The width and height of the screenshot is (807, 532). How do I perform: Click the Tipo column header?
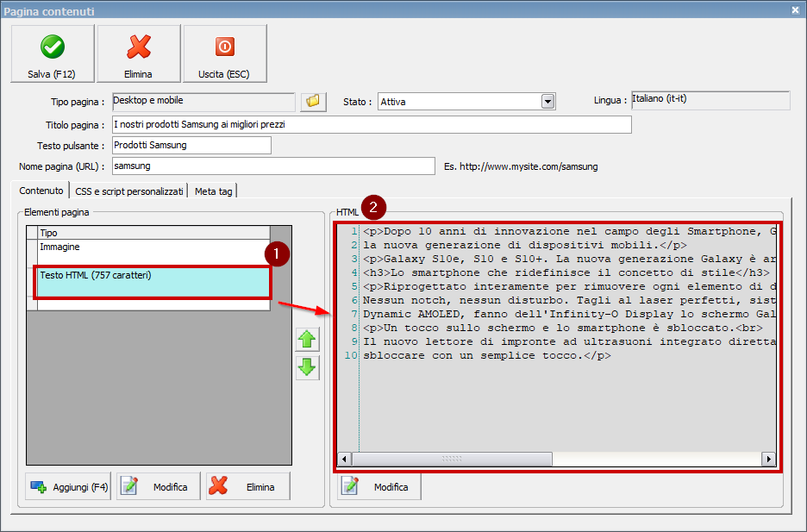pos(153,233)
